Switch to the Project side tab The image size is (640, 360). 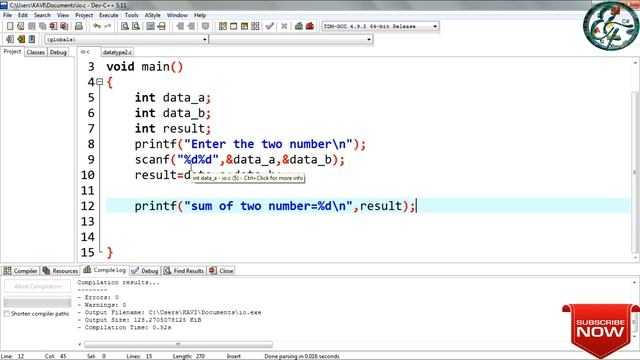point(12,52)
